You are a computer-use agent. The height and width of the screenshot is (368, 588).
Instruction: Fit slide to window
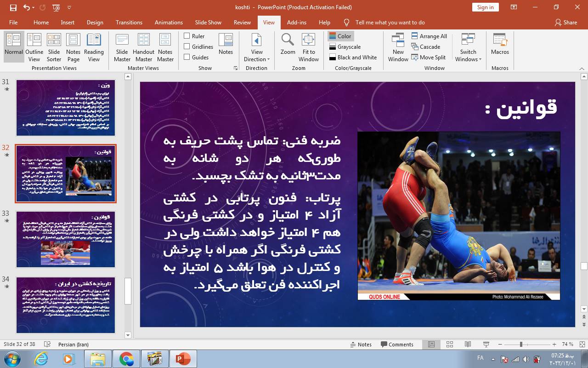pos(308,47)
